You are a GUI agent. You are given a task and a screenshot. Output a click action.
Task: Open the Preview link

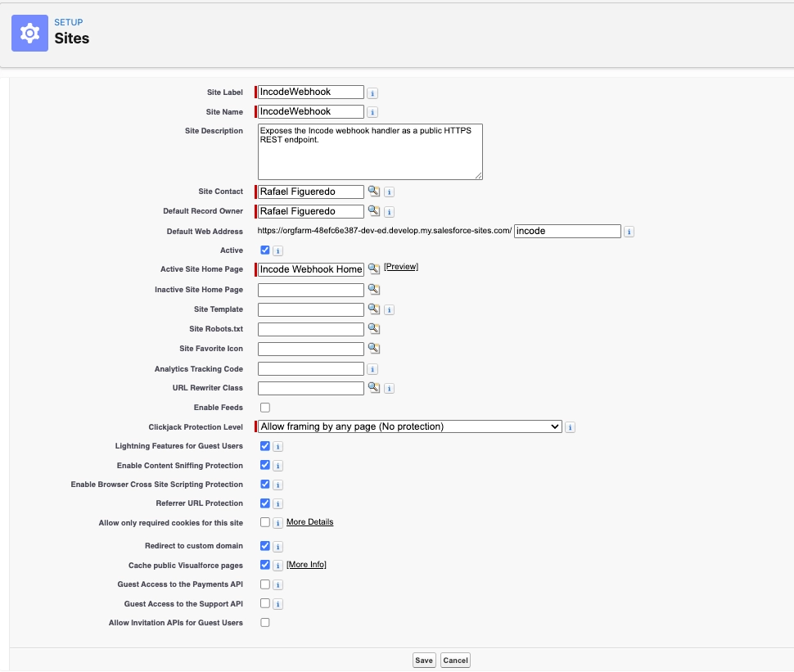[x=401, y=267]
